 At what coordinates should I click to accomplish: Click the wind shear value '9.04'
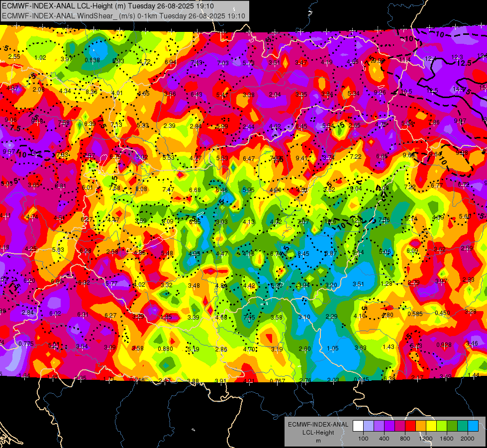tap(356, 188)
